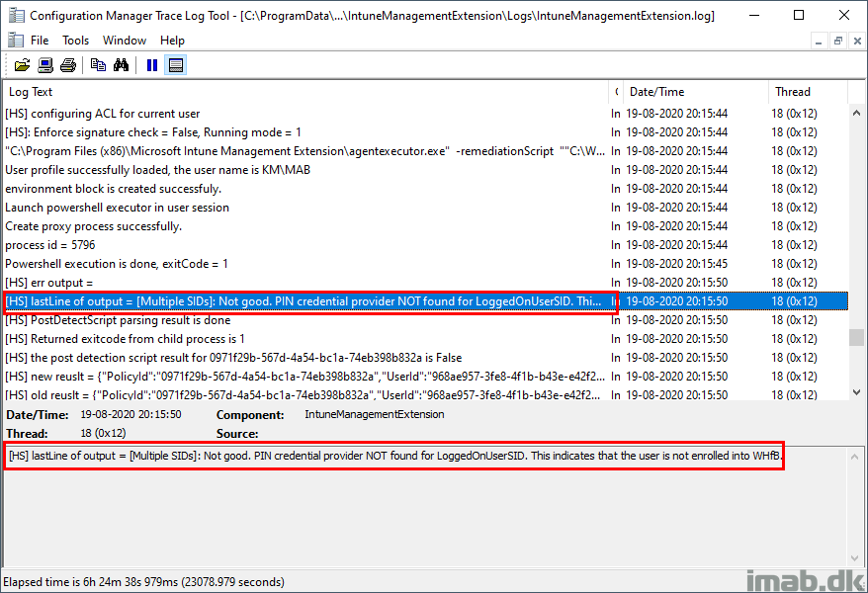Minimize the inner log document window
This screenshot has width=868, height=593.
[819, 41]
